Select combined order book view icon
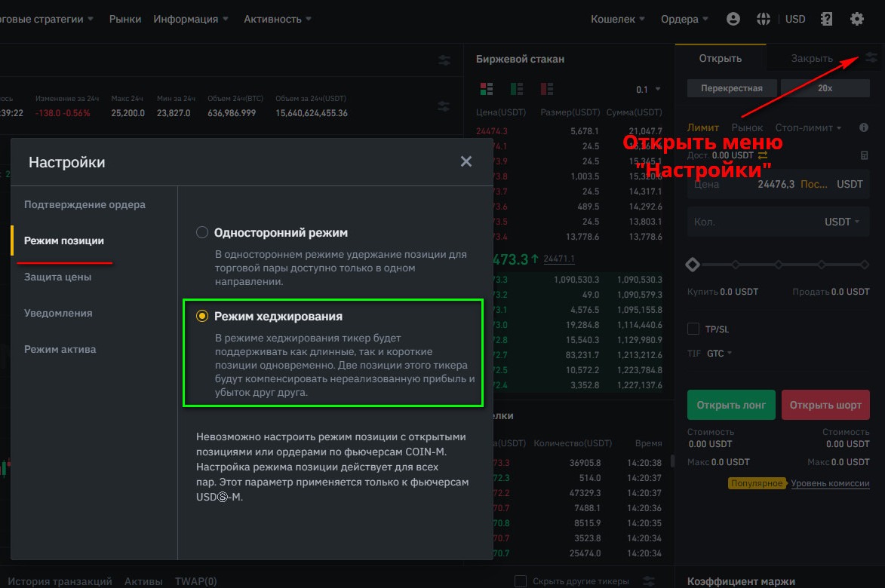The width and height of the screenshot is (885, 588). 487,88
